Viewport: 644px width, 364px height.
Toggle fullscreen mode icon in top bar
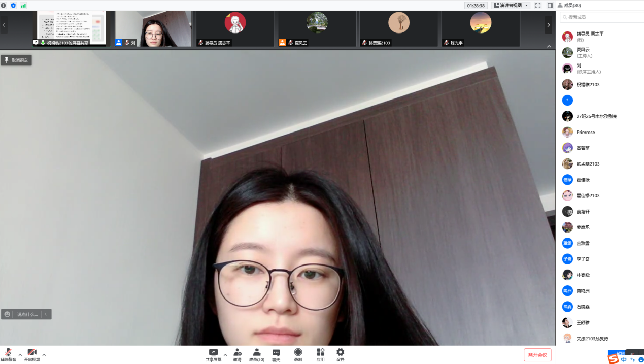pyautogui.click(x=538, y=6)
